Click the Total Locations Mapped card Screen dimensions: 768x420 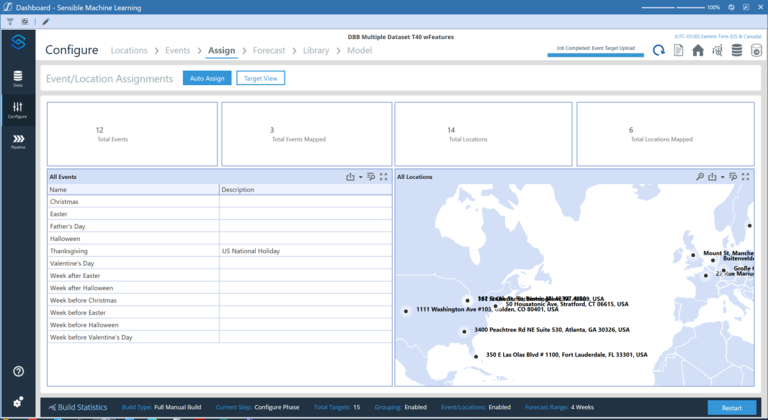click(x=666, y=134)
